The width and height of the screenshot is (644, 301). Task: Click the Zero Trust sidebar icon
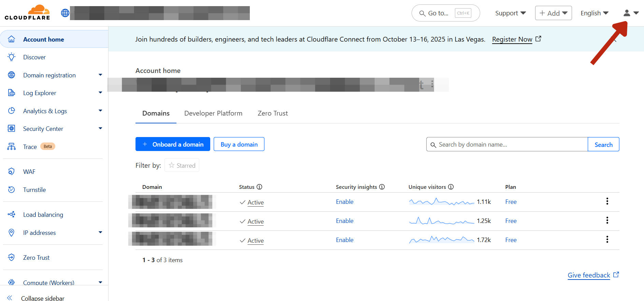click(x=12, y=257)
